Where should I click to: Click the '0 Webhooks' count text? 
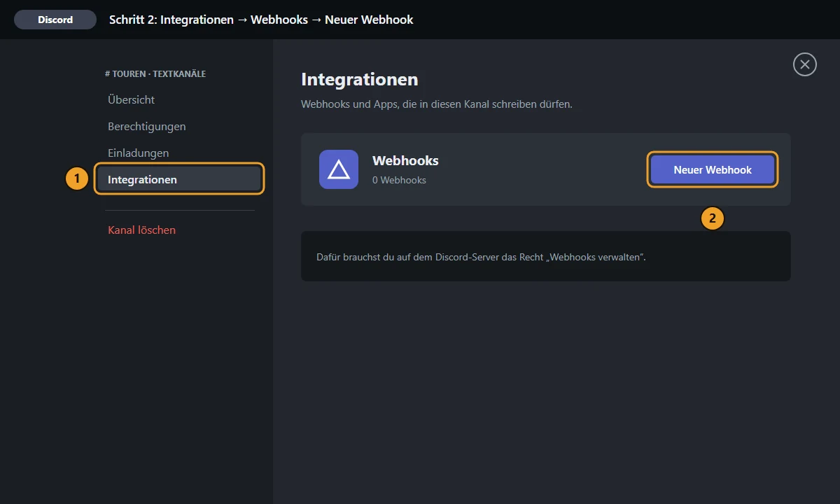click(x=399, y=180)
